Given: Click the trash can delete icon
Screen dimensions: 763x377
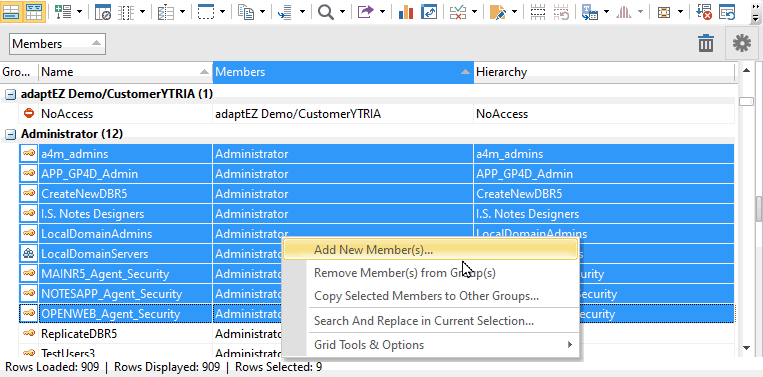Looking at the screenshot, I should [x=706, y=44].
